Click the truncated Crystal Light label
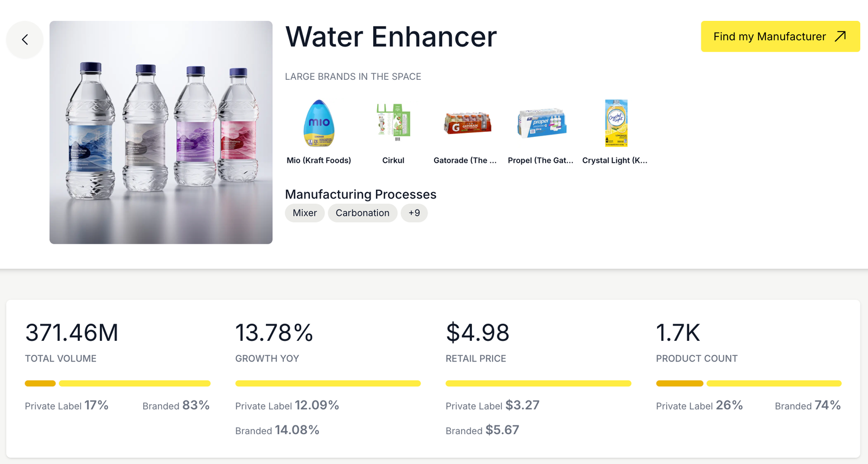Screen dimensions: 868x464 point(615,161)
